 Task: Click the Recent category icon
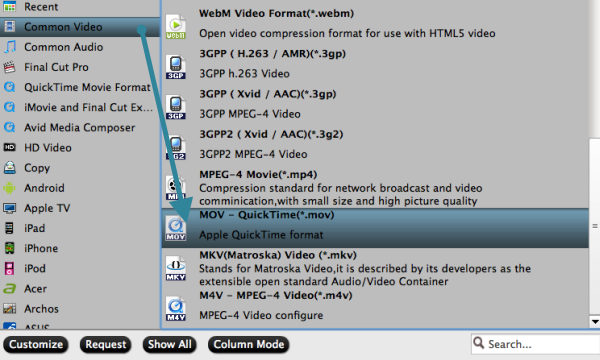tap(10, 7)
